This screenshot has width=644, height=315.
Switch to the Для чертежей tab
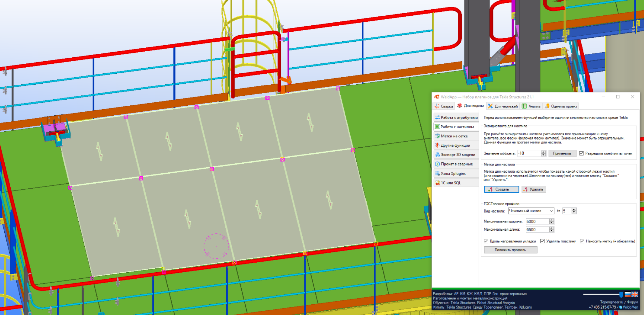[x=503, y=106]
